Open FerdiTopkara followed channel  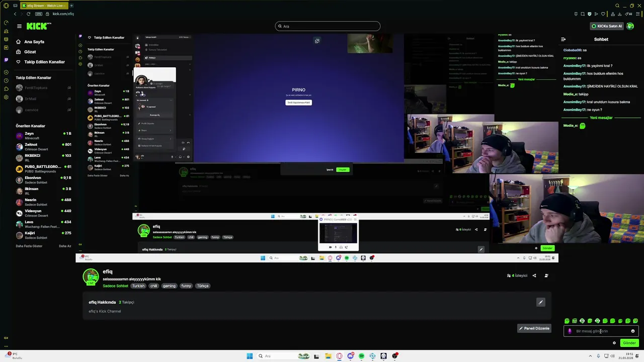pyautogui.click(x=43, y=88)
